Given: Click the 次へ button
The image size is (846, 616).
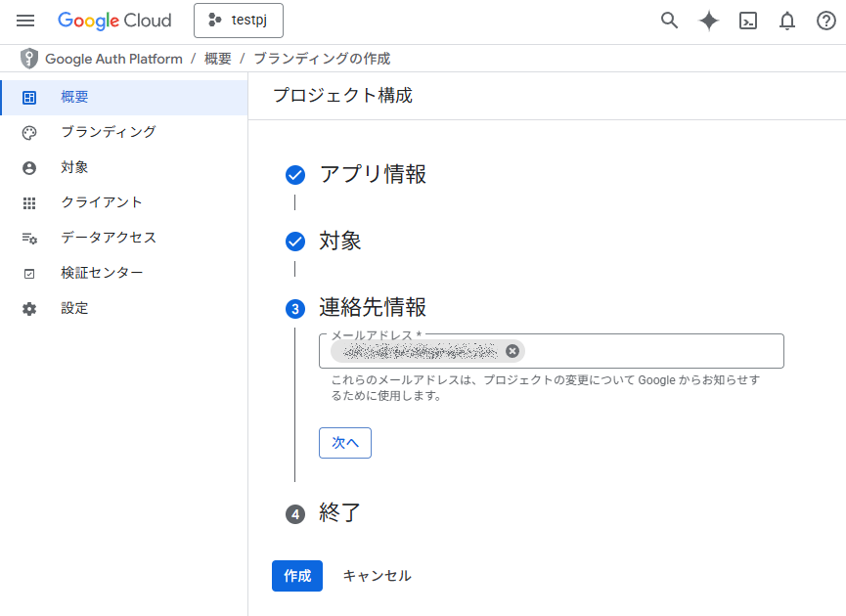Looking at the screenshot, I should [345, 443].
